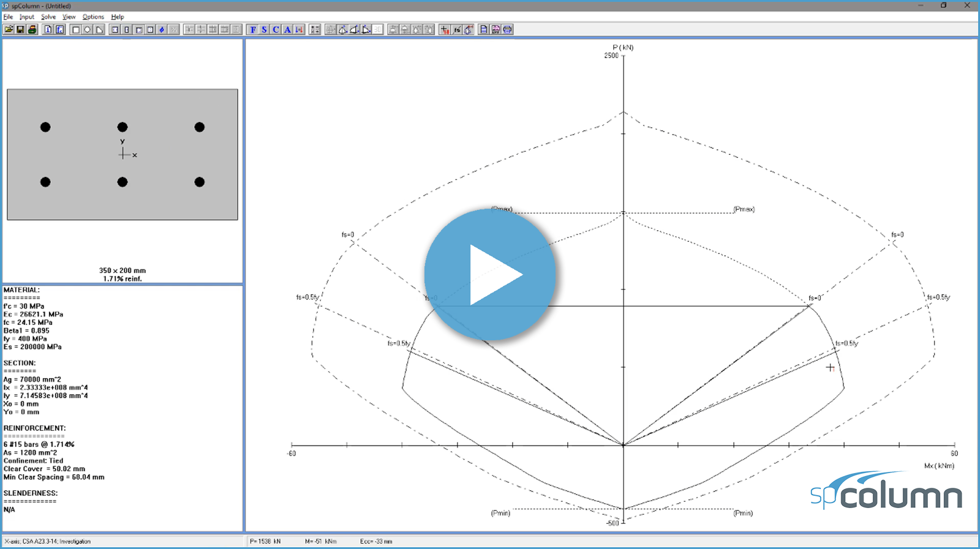
Task: Click the 'Confinement: Tied' line
Action: point(33,461)
